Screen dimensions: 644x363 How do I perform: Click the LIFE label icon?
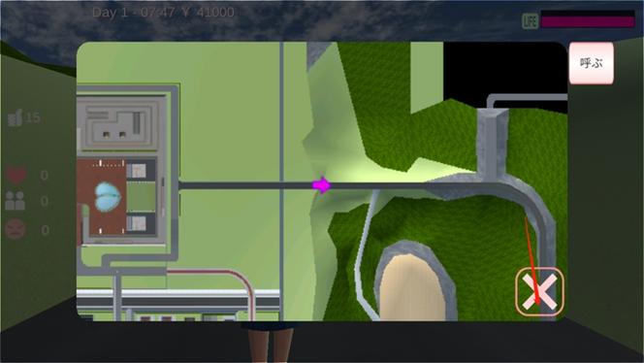click(x=530, y=21)
